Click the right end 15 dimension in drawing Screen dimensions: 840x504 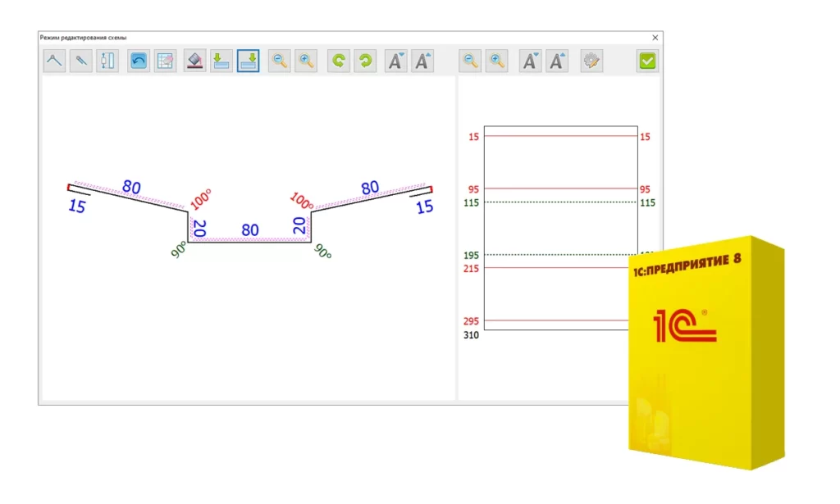(424, 207)
